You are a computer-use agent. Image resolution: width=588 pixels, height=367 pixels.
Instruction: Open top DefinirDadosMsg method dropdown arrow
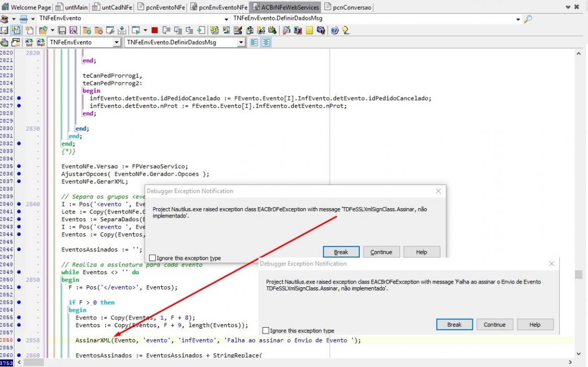pyautogui.click(x=518, y=19)
